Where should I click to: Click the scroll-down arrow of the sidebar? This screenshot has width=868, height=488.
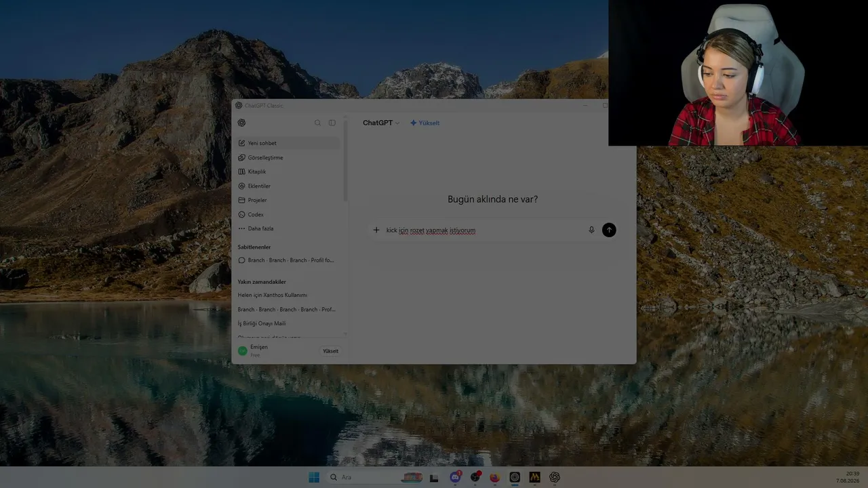(345, 334)
